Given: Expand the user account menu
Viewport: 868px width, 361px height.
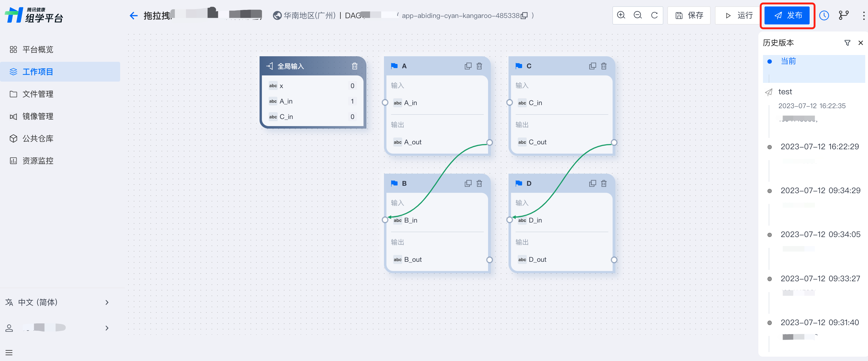Looking at the screenshot, I should [x=57, y=328].
